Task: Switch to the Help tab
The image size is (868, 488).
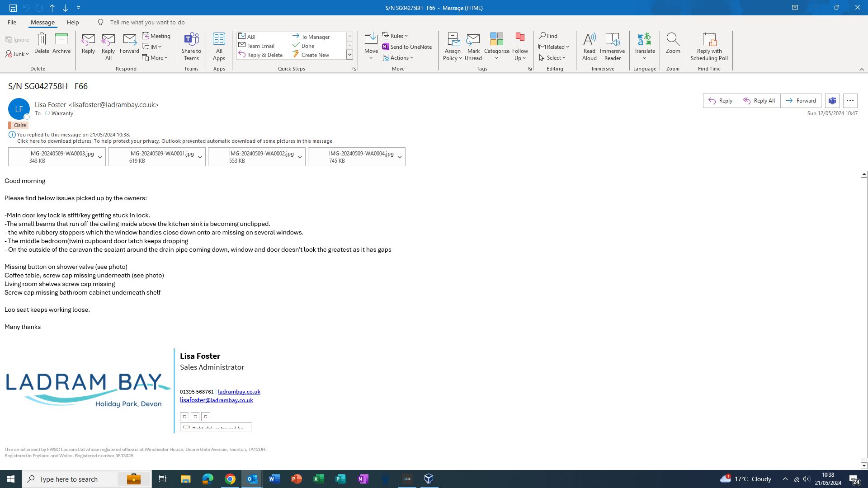Action: [73, 22]
